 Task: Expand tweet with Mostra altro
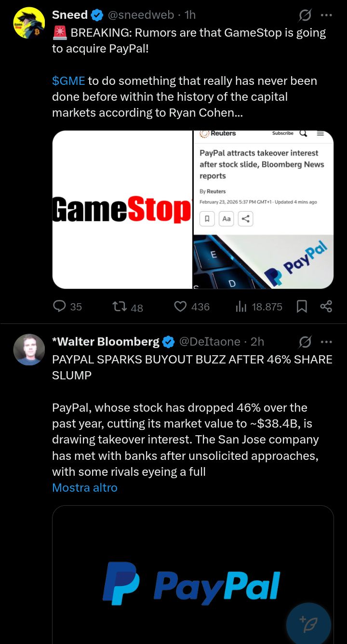[85, 487]
